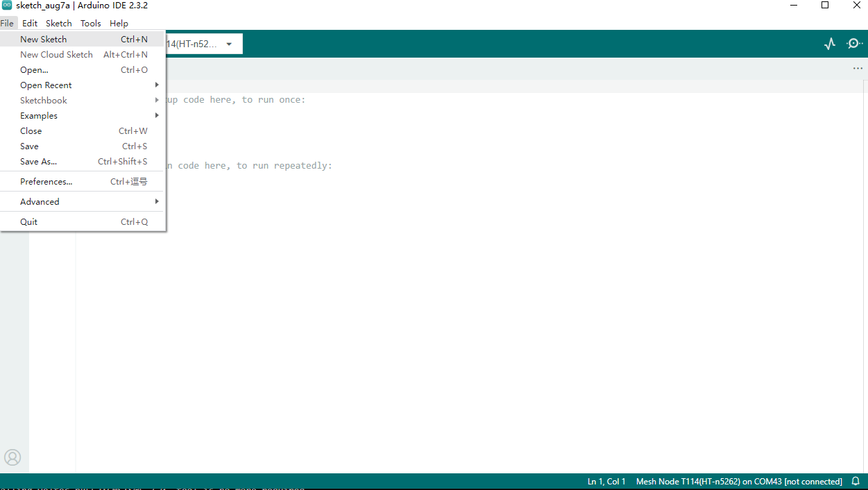Click the Arduino logo in title bar
This screenshot has height=490, width=868.
[x=7, y=6]
